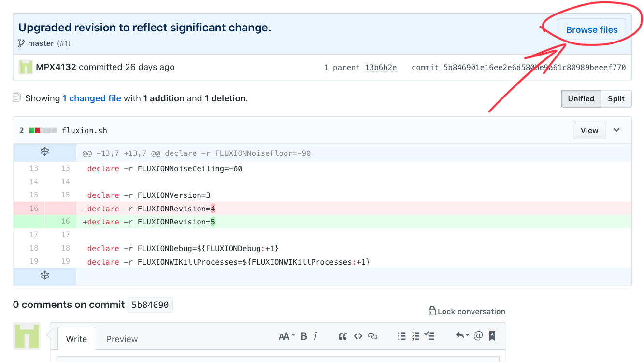Add a bulleted list to comment
Viewport: 644px width, 362px height.
click(x=401, y=336)
